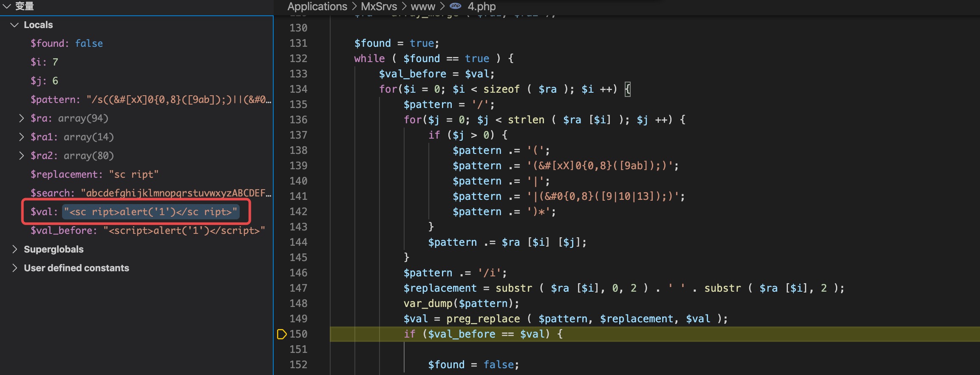Click 'var_dump' on line 148
This screenshot has height=375, width=980.
pos(428,304)
